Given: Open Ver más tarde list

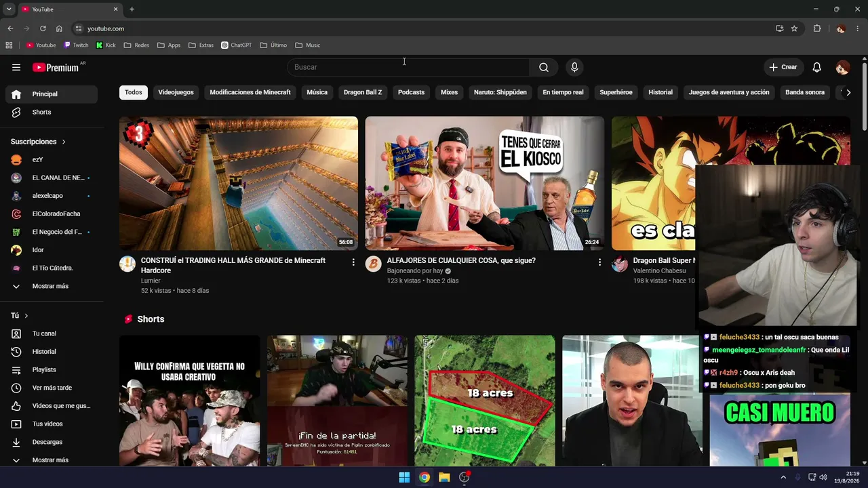Looking at the screenshot, I should point(52,388).
